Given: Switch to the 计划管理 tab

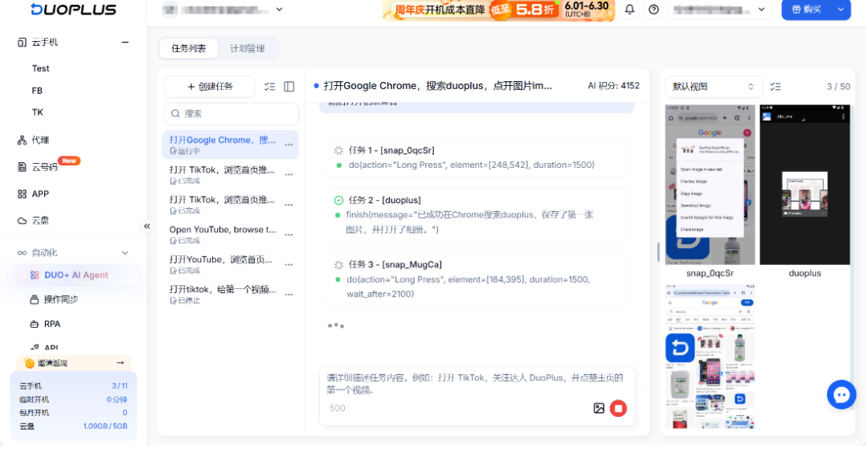Looking at the screenshot, I should (x=248, y=49).
